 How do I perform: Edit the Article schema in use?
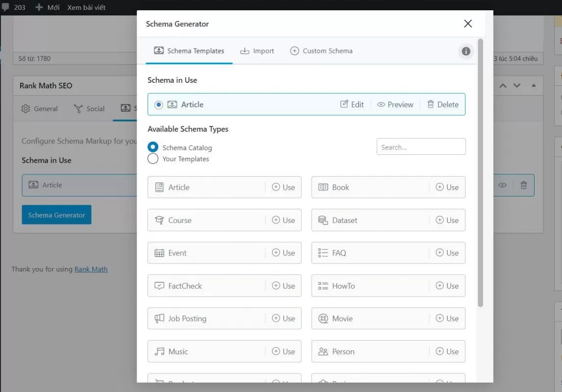[x=352, y=104]
